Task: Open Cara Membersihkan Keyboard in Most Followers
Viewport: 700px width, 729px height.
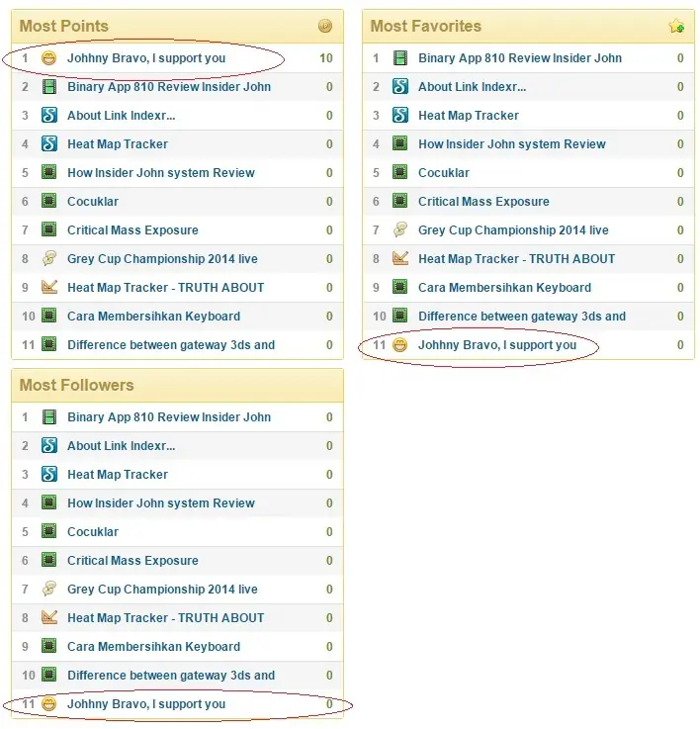Action: coord(154,647)
